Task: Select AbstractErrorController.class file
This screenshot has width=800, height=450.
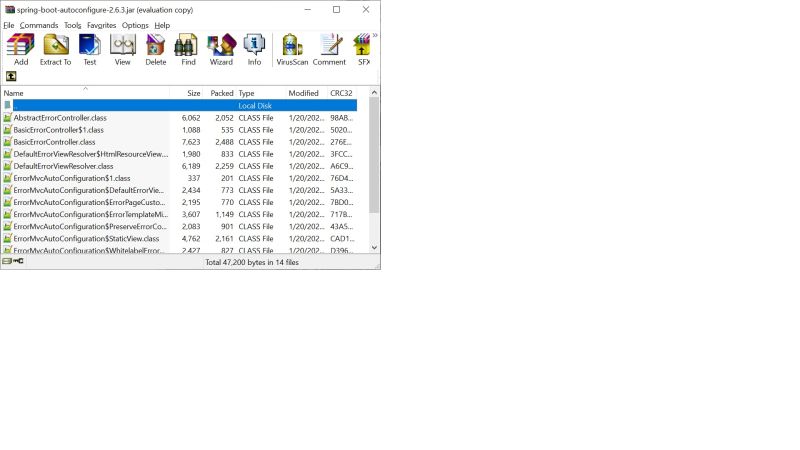Action: (180, 118)
